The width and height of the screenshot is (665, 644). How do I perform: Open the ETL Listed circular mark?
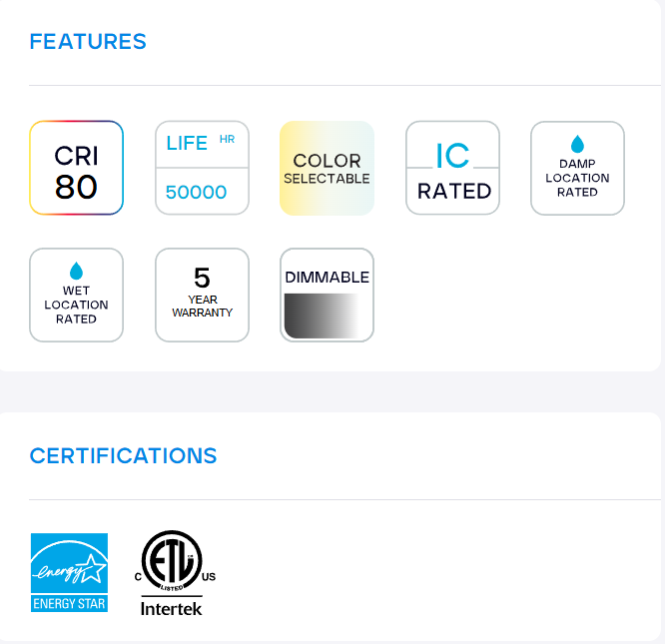point(172,560)
